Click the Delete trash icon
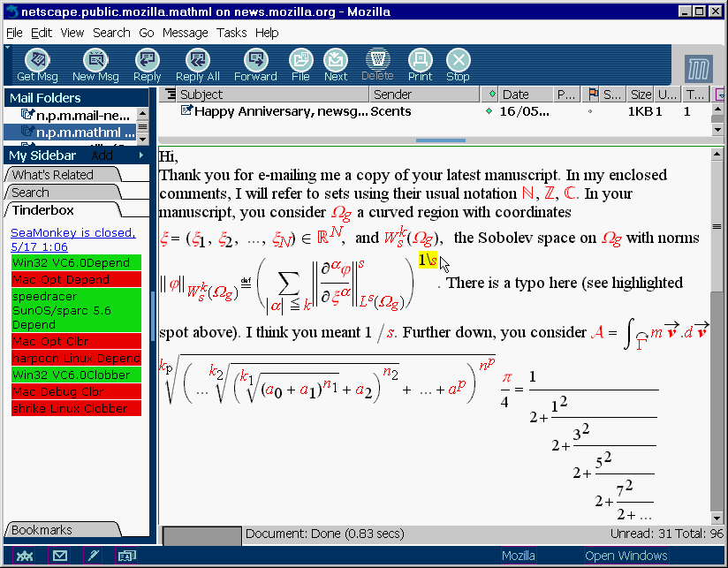Screen dimensions: 728x568 [x=377, y=59]
